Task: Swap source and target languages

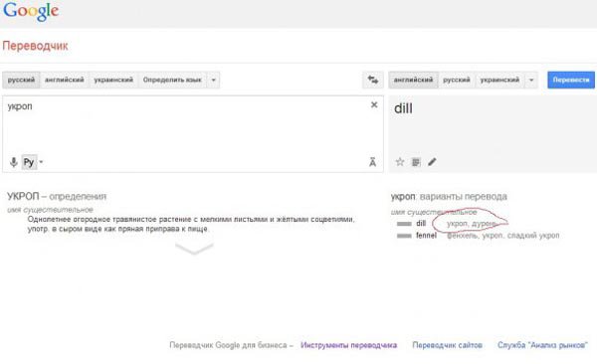Action: click(373, 80)
